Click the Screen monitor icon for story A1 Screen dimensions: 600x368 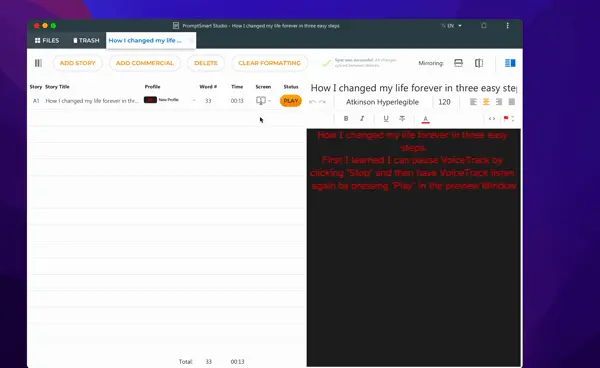(x=261, y=101)
